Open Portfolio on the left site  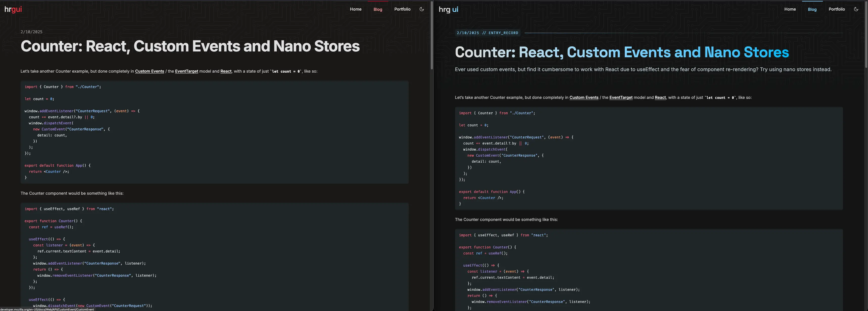tap(402, 9)
